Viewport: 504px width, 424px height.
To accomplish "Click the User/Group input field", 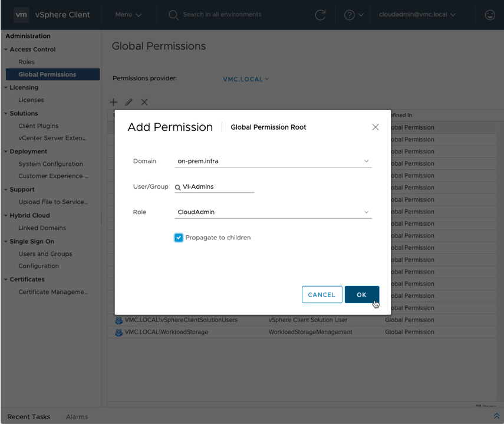I will 218,187.
